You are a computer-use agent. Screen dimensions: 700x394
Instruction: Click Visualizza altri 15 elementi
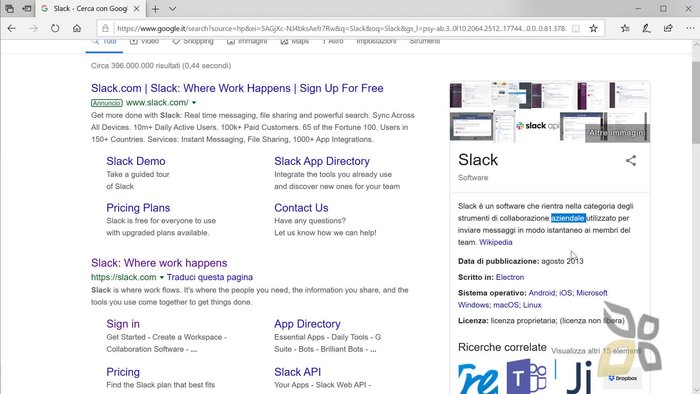point(596,351)
